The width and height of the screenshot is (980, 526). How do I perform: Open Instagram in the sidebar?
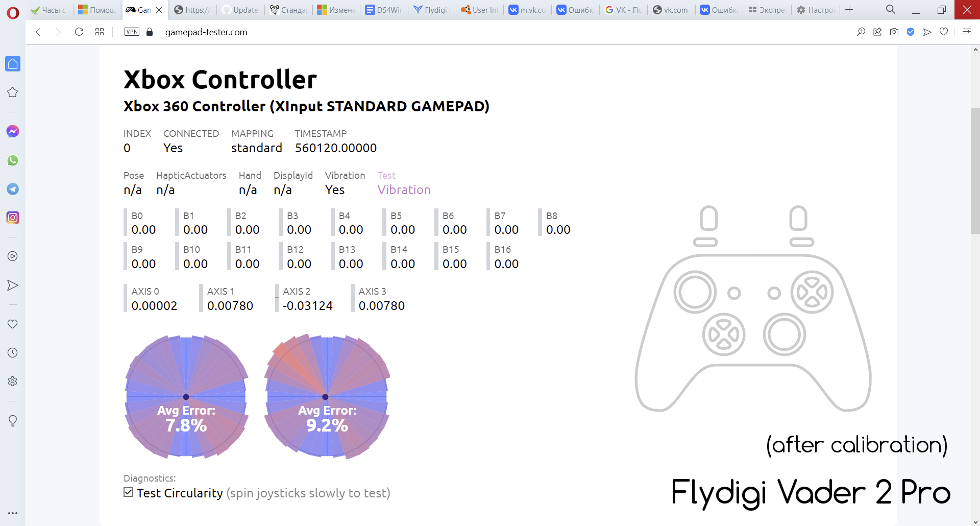[13, 218]
